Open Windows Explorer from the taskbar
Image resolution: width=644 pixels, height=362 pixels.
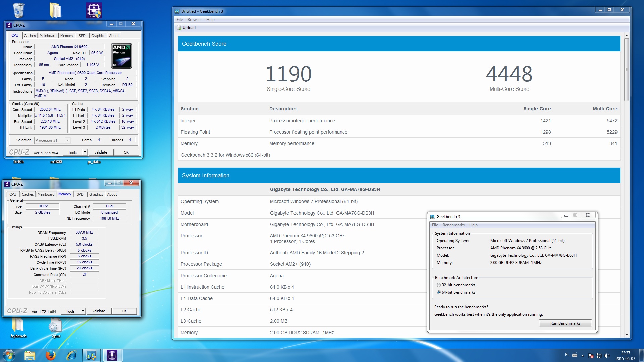pos(30,355)
